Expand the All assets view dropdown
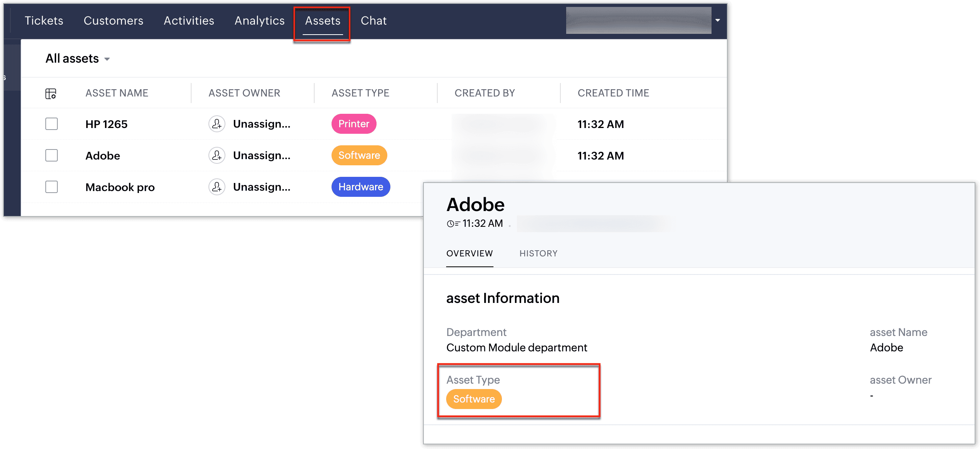This screenshot has height=449, width=980. [x=107, y=59]
